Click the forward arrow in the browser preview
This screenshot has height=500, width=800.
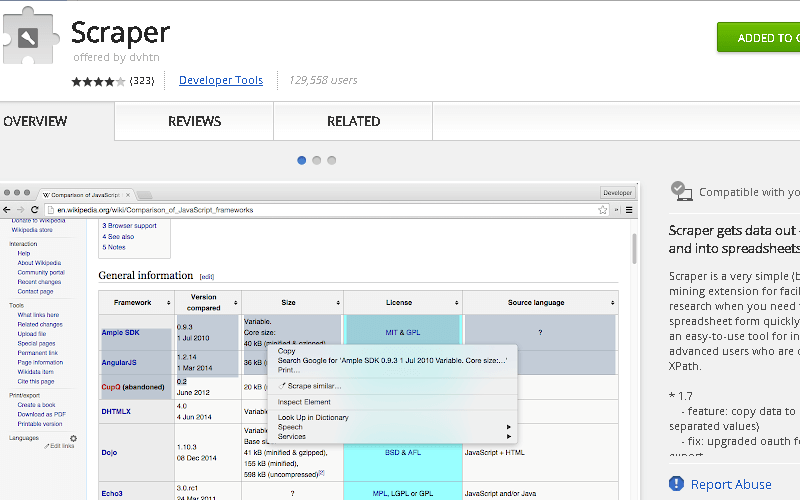pos(20,210)
